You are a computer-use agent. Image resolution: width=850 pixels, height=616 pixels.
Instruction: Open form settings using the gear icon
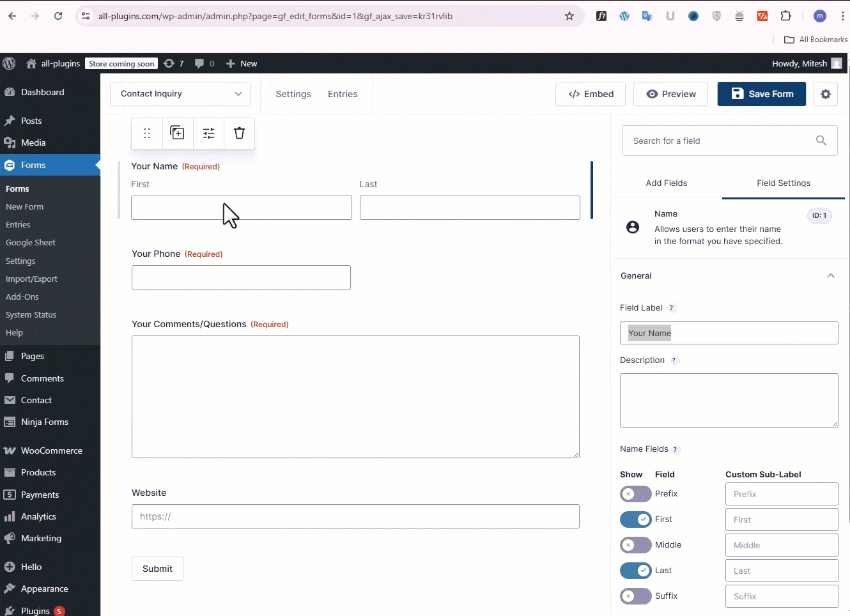click(826, 94)
